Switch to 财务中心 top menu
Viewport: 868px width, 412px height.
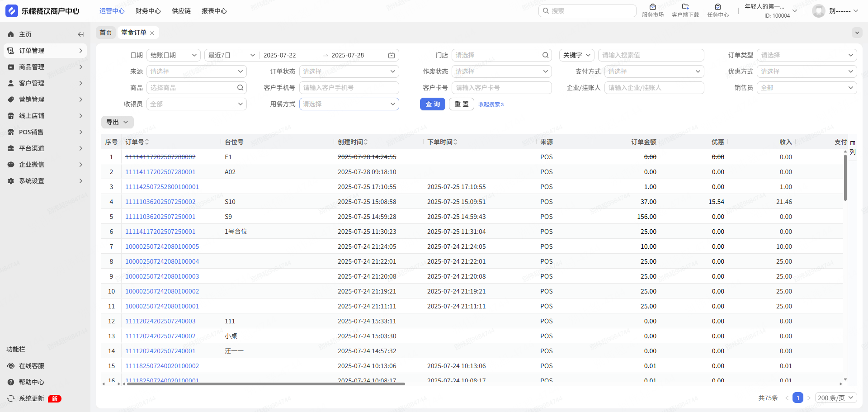tap(148, 11)
